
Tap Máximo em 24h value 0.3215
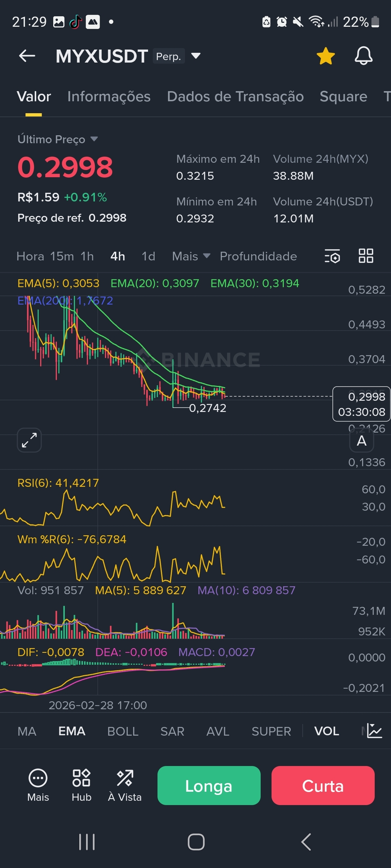(195, 176)
